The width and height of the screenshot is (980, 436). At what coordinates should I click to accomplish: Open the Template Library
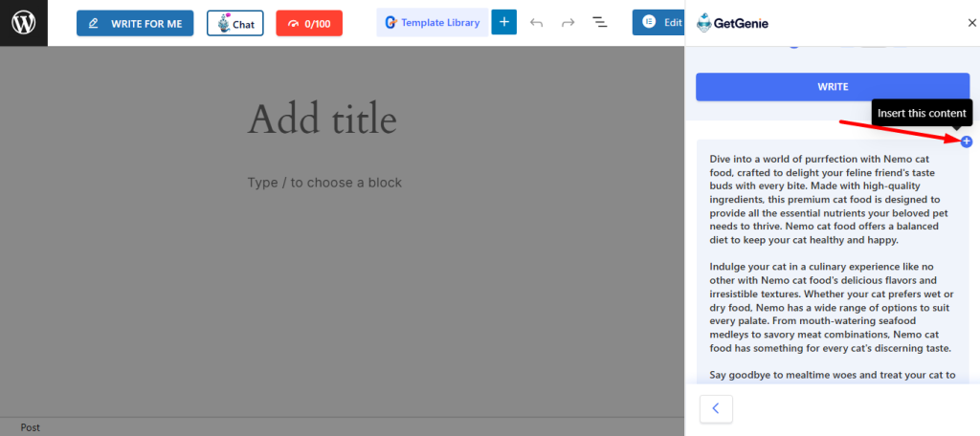(432, 23)
